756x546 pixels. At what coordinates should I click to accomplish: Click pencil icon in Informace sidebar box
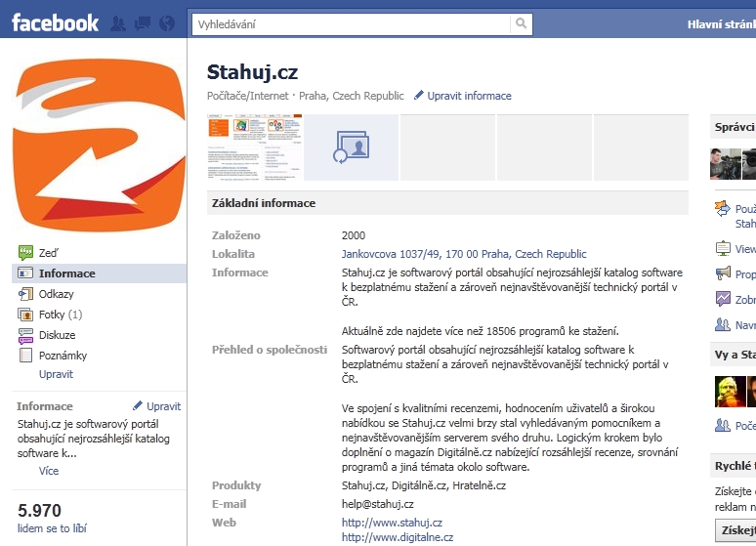pyautogui.click(x=138, y=405)
